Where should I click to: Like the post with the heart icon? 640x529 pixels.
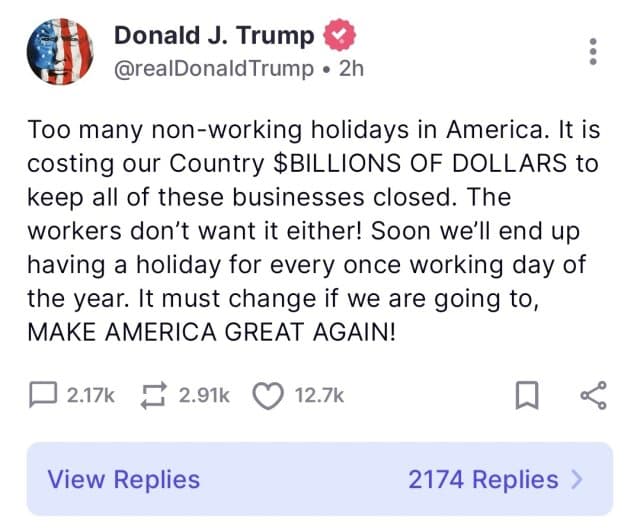(x=268, y=396)
